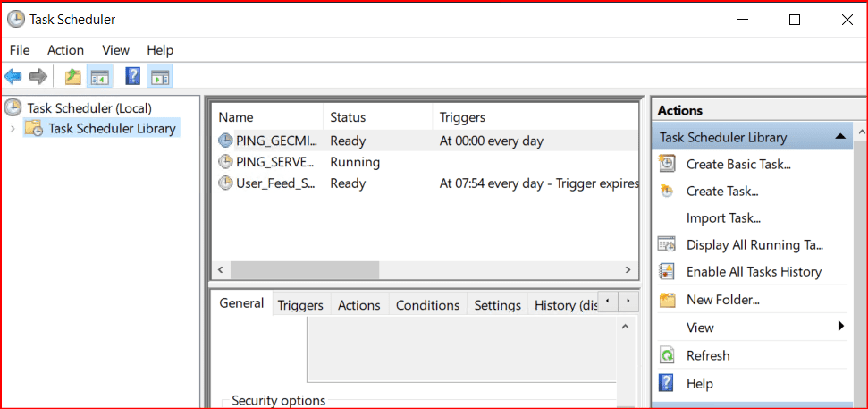Click the Create Basic Task icon
This screenshot has width=868, height=409.
(x=667, y=164)
